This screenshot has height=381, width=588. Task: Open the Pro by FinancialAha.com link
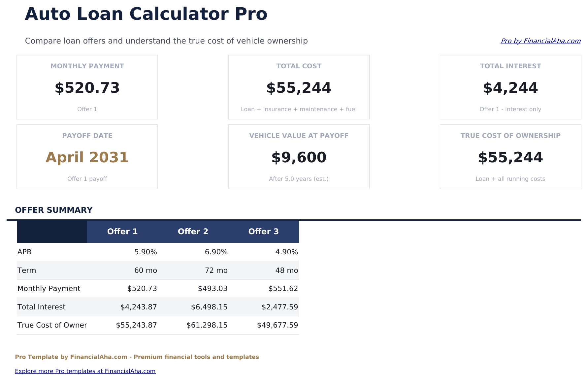(540, 41)
